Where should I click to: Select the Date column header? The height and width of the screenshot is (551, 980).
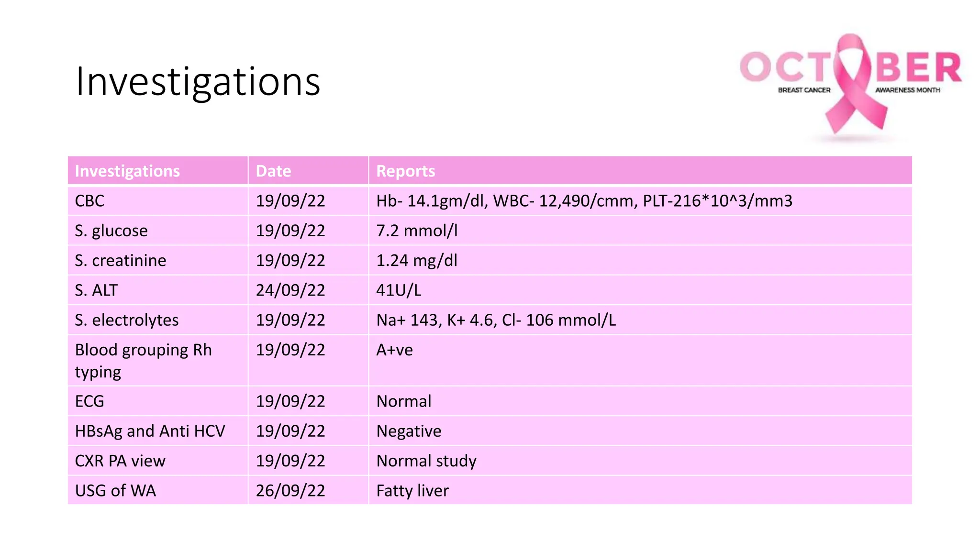tap(308, 171)
